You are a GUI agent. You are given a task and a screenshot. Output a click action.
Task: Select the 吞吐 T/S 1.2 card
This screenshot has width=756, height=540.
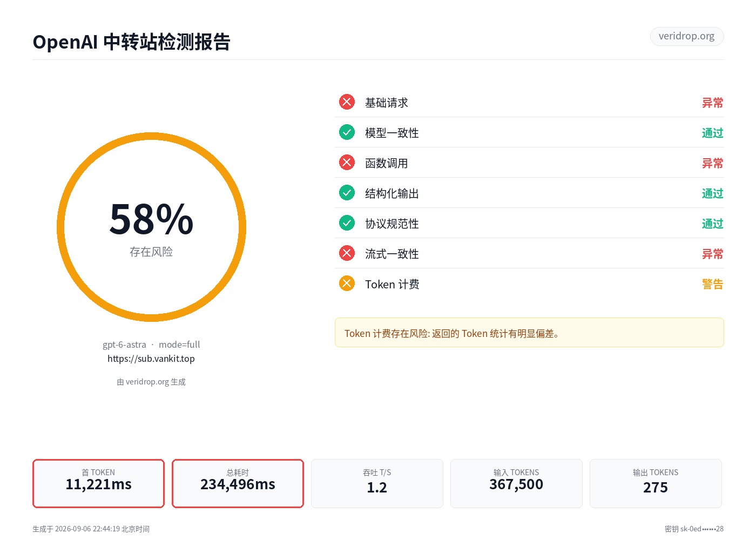377,483
